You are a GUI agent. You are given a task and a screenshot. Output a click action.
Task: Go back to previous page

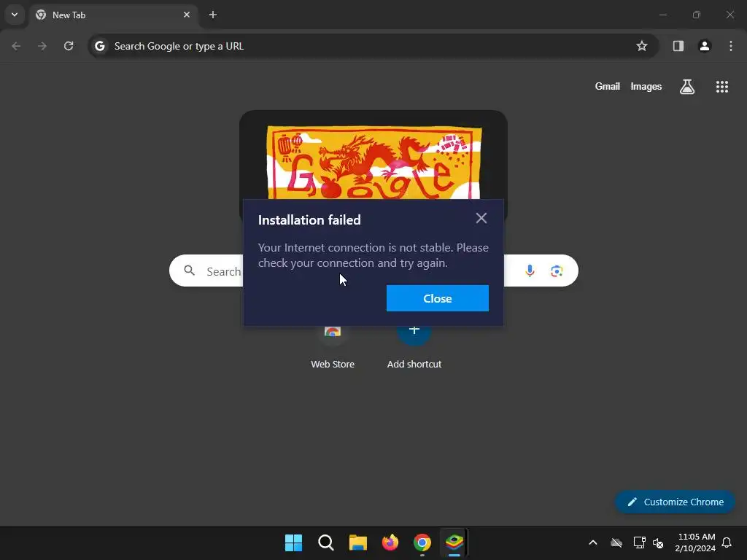16,46
